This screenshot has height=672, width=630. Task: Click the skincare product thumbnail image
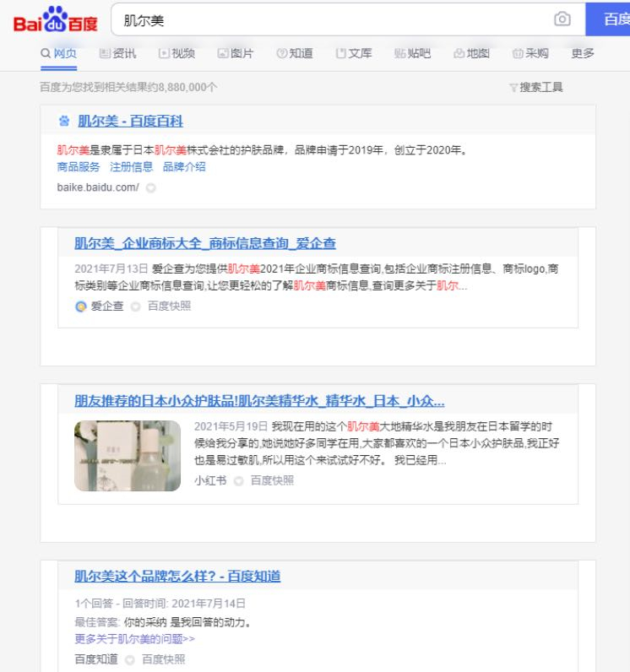click(x=128, y=456)
